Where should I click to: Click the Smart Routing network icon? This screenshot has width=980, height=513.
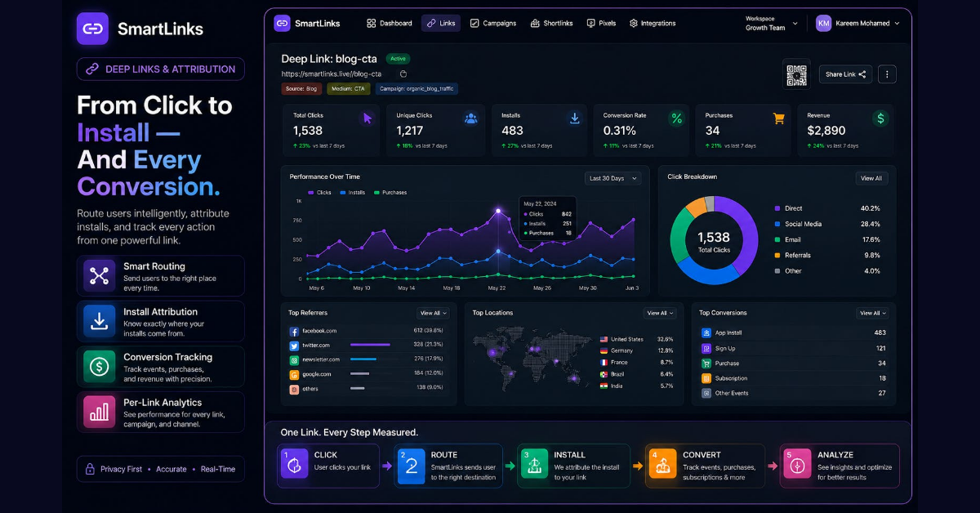coord(99,276)
